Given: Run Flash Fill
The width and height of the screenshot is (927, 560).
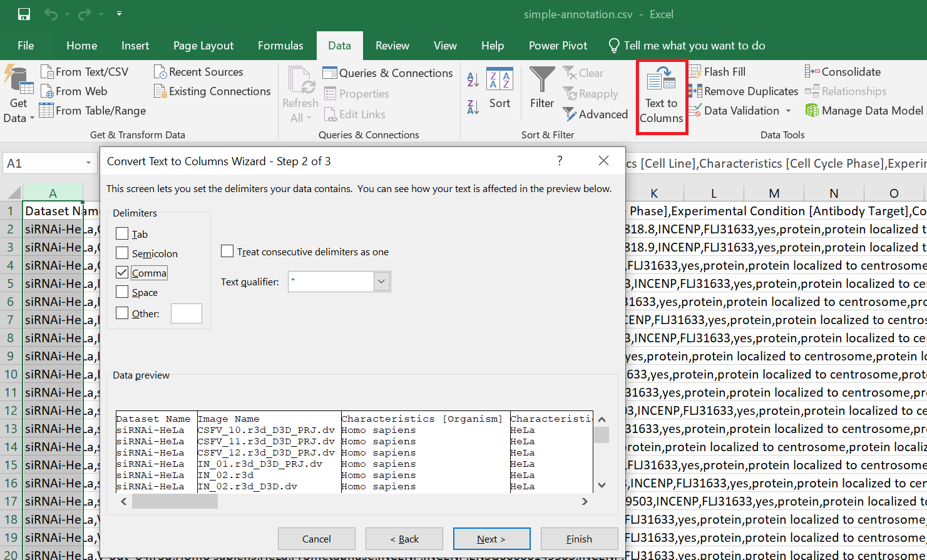Looking at the screenshot, I should click(x=717, y=72).
